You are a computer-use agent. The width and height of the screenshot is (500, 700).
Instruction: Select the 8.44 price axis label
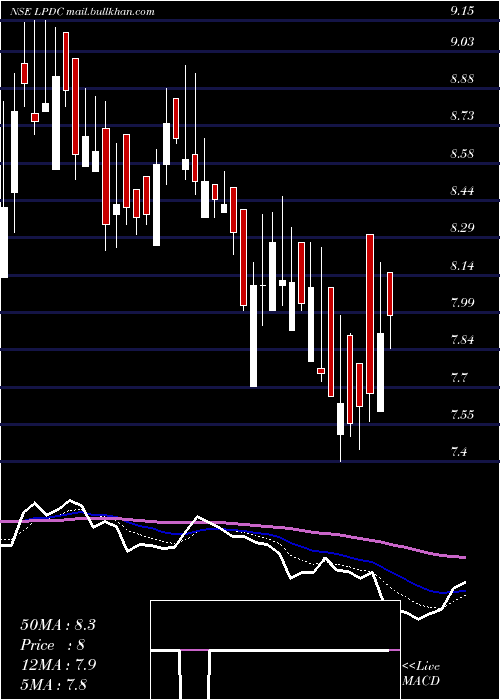462,191
